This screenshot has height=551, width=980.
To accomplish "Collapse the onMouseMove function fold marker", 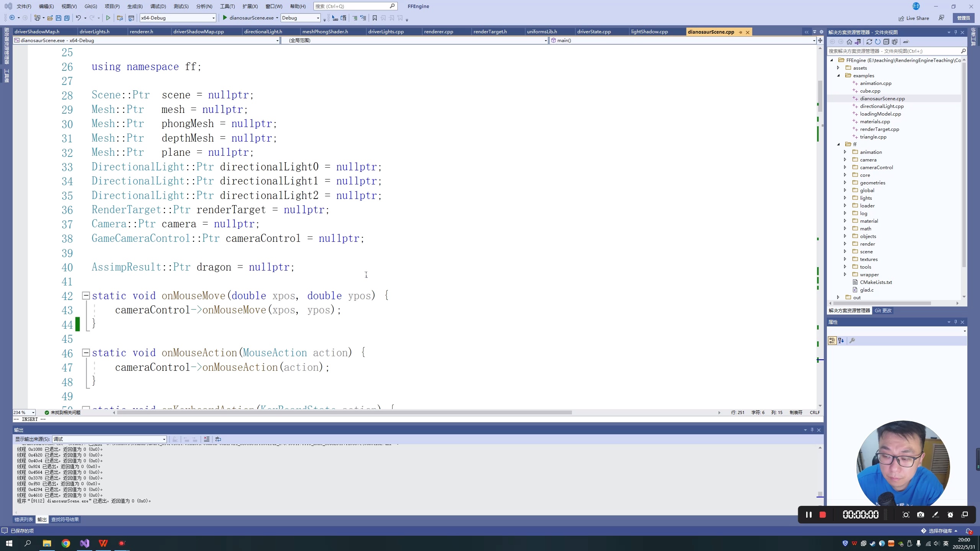I will [86, 295].
